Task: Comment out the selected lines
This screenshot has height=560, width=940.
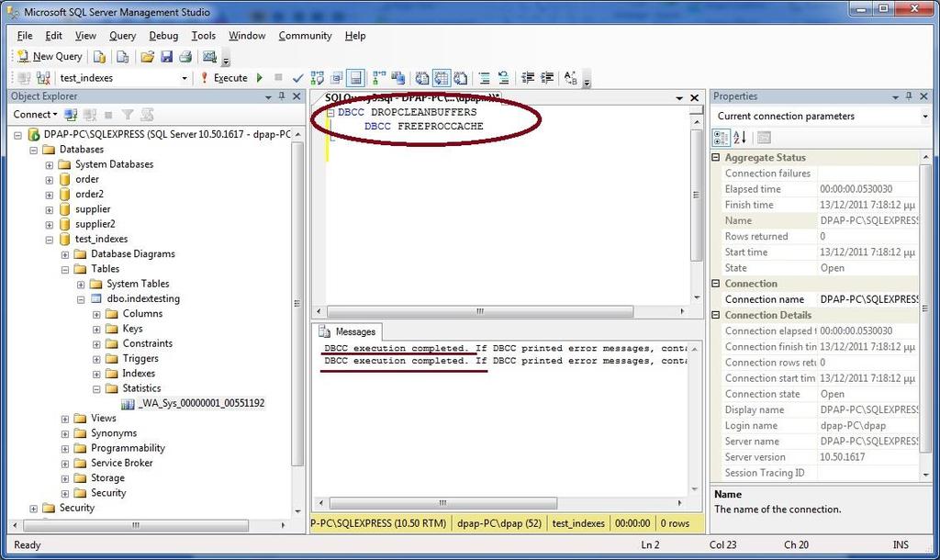Action: tap(485, 78)
